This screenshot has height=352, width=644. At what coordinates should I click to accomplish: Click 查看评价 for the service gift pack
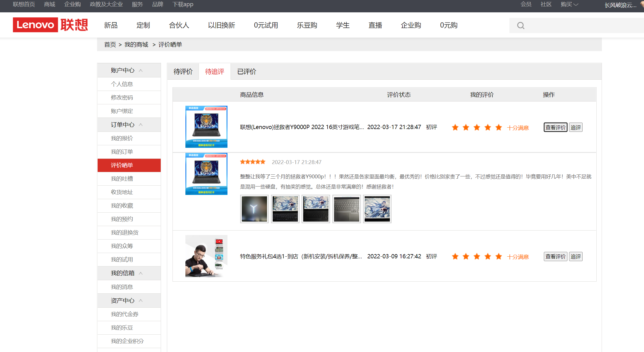click(x=555, y=256)
